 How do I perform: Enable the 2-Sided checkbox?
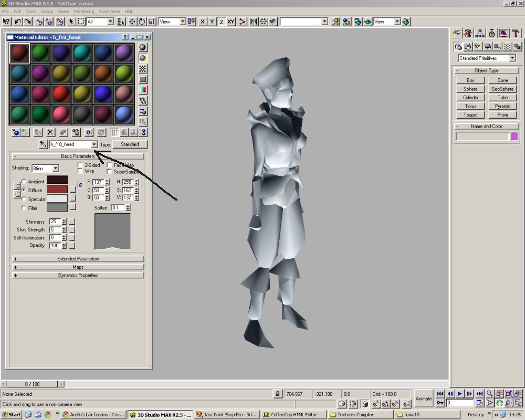[80, 165]
